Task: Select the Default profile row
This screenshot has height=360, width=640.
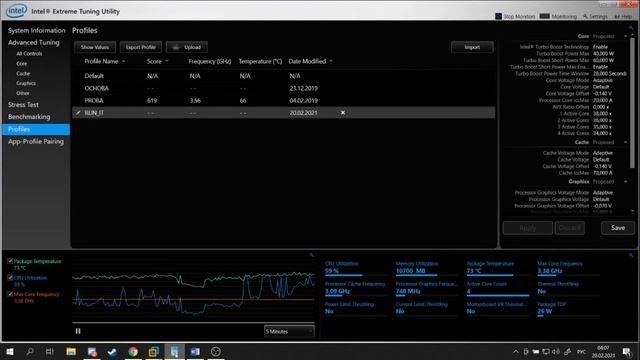Action: click(x=284, y=76)
